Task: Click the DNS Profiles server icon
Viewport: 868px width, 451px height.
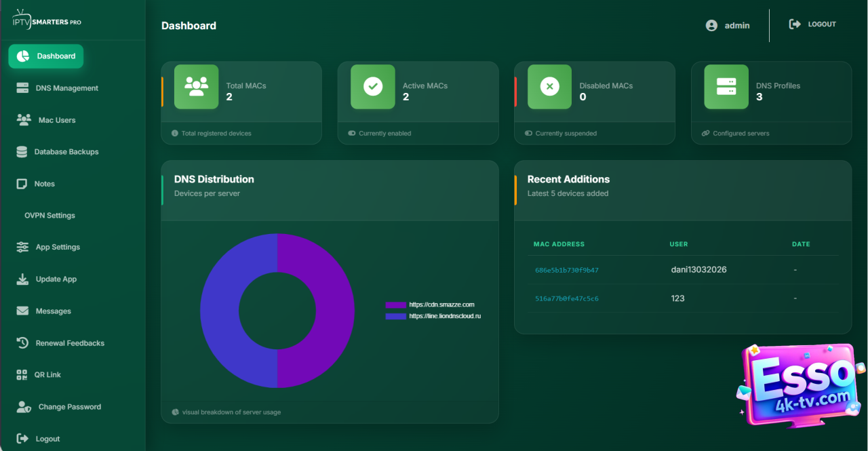Action: click(726, 87)
